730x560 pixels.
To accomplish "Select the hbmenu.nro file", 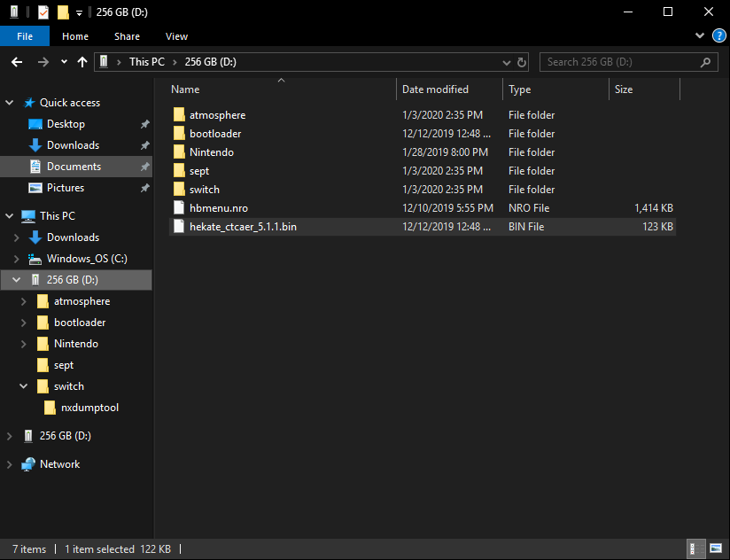I will pyautogui.click(x=218, y=208).
